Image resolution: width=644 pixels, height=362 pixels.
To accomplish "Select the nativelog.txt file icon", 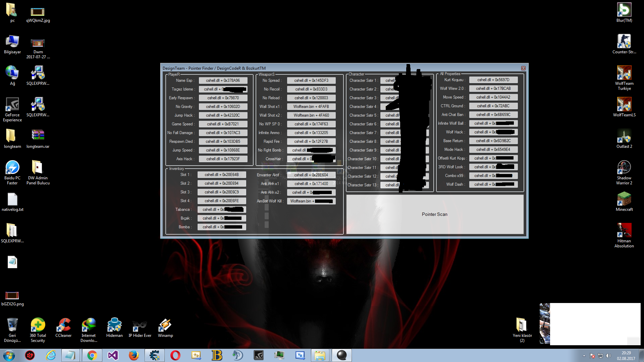I will pyautogui.click(x=12, y=201).
